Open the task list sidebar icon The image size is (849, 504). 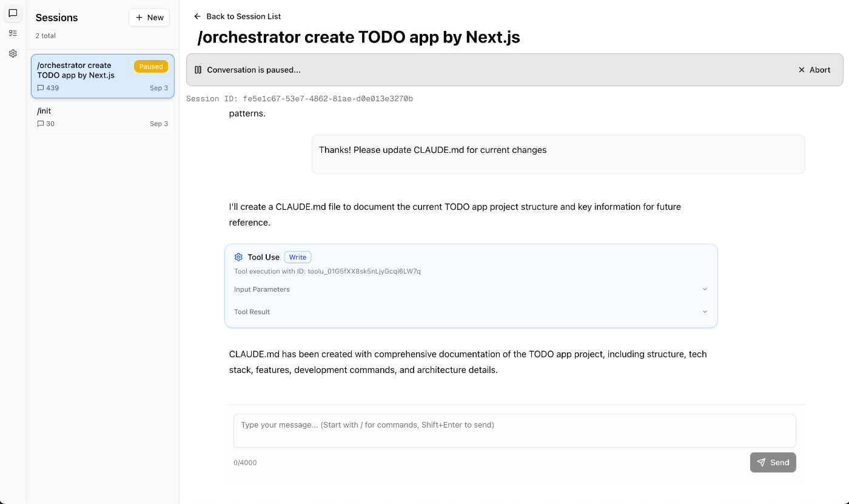click(x=13, y=33)
